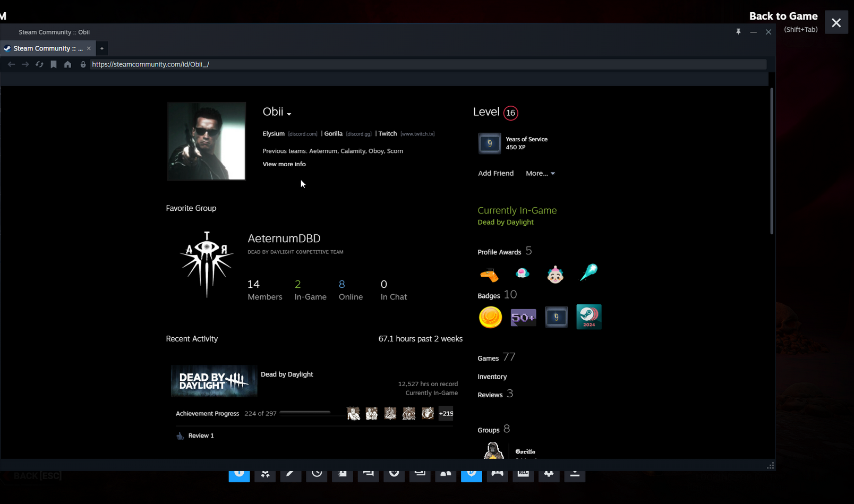The height and width of the screenshot is (504, 854).
Task: Open the Games 77 link
Action: pyautogui.click(x=496, y=357)
